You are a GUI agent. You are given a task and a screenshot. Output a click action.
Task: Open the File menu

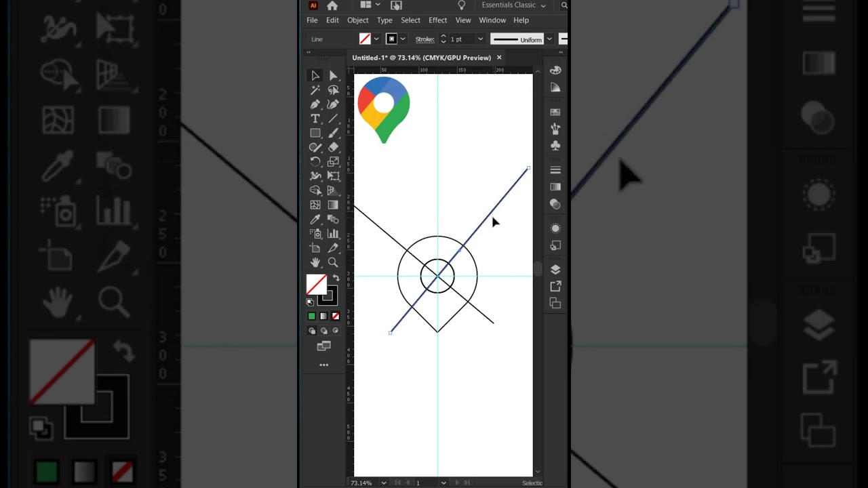(x=312, y=20)
